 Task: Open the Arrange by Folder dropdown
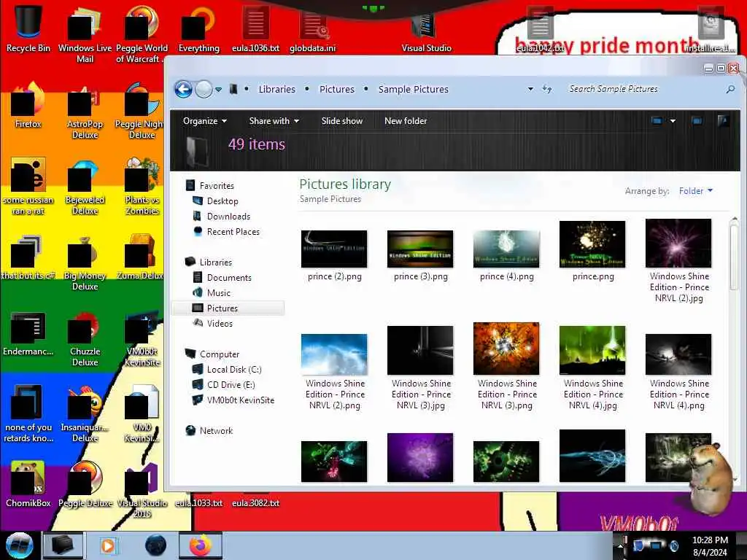[x=695, y=191]
